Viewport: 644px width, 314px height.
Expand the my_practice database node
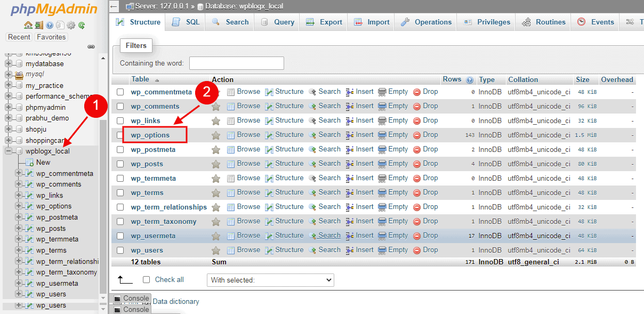9,85
